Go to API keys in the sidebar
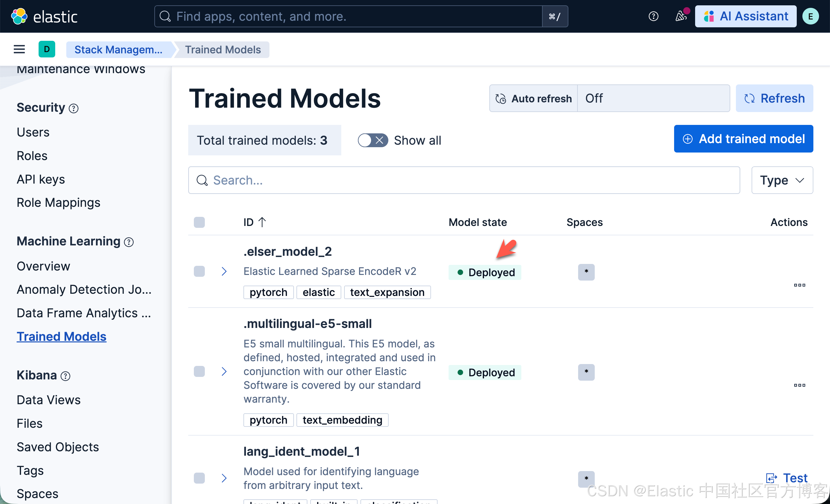Image resolution: width=830 pixels, height=504 pixels. 41,179
